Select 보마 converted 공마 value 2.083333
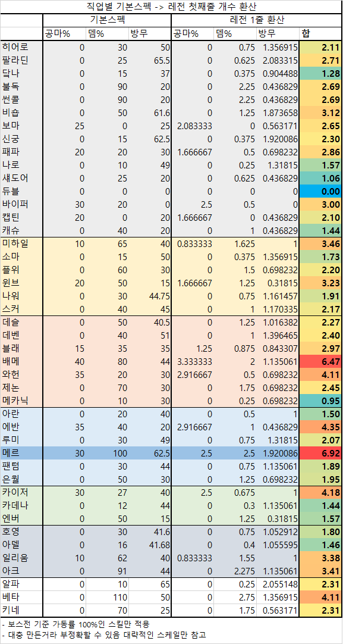Screen dimensions: 343x644 (x=193, y=126)
